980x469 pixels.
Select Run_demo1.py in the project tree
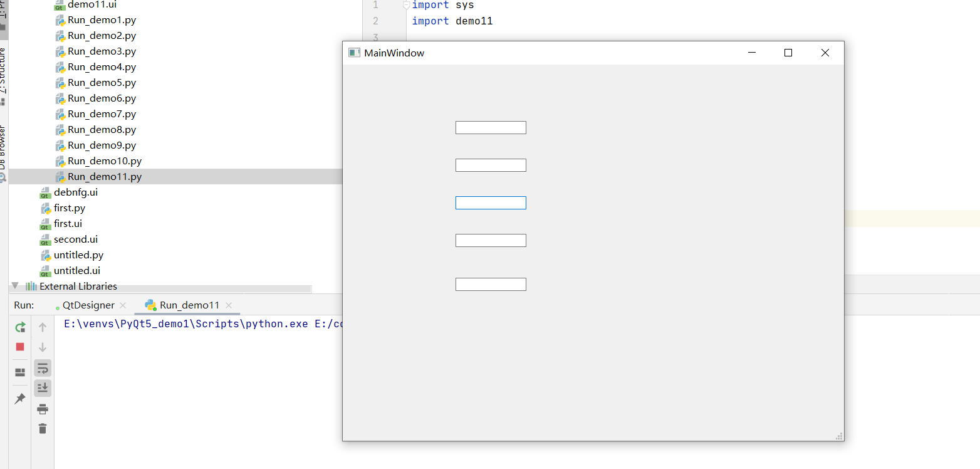102,20
